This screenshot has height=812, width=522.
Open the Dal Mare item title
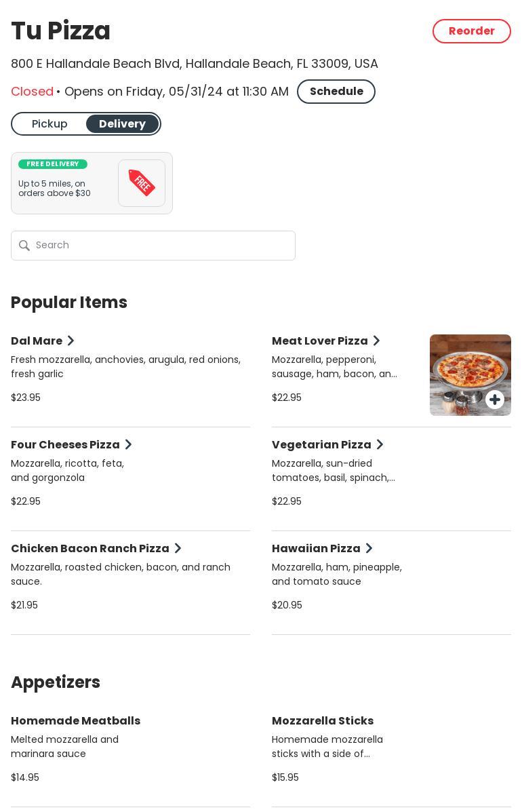[37, 341]
